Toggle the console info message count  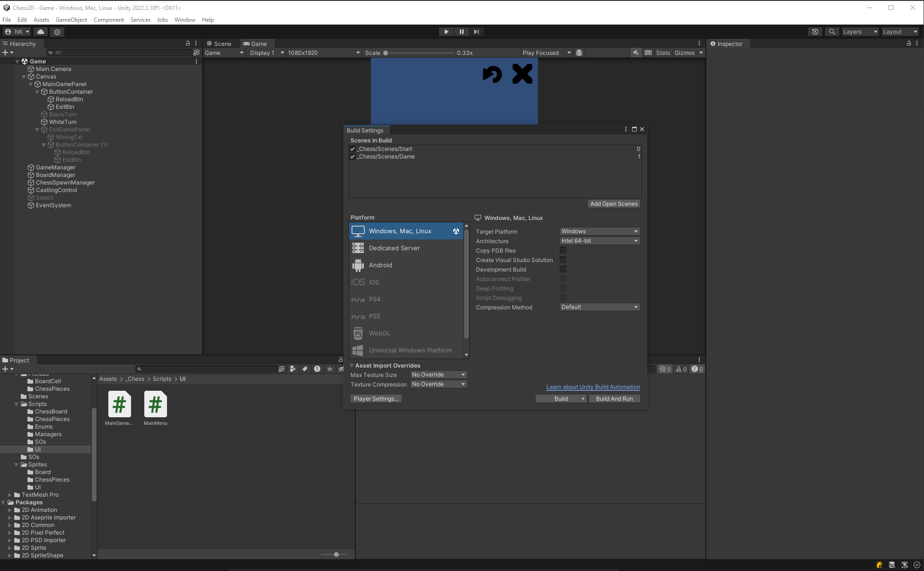pyautogui.click(x=665, y=369)
